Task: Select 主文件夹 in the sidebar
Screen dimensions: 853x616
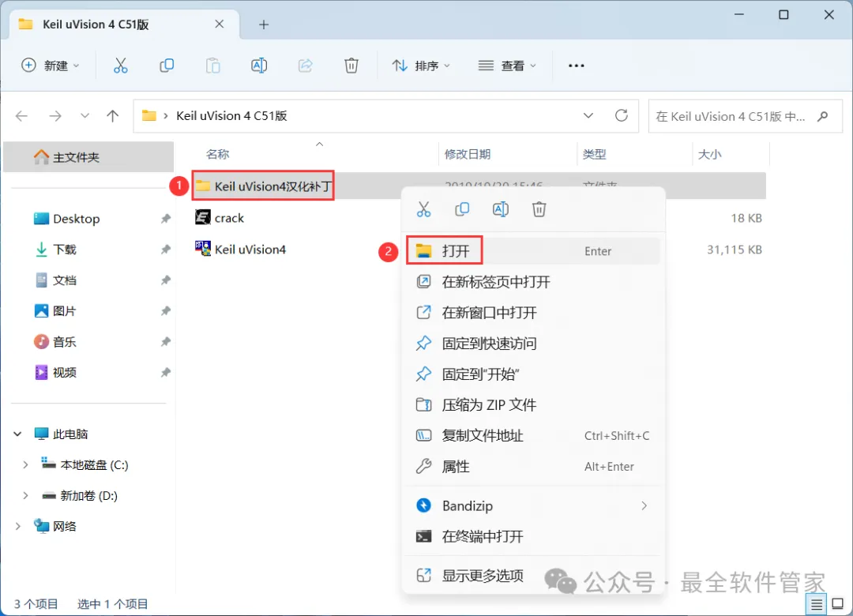Action: click(88, 157)
